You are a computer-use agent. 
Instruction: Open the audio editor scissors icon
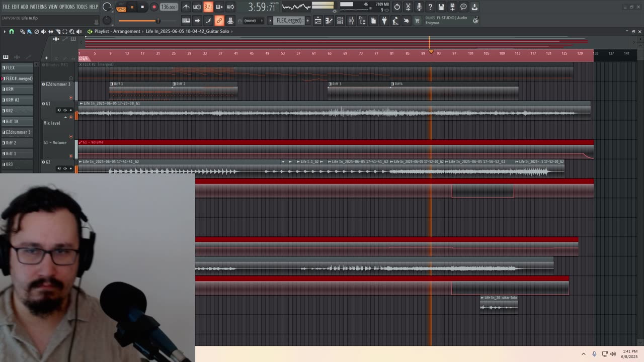[408, 7]
